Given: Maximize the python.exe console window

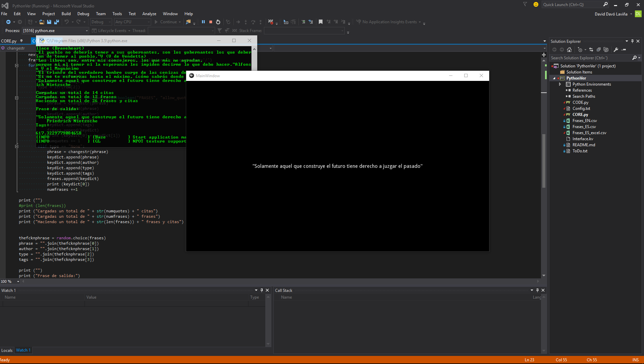Looking at the screenshot, I should pyautogui.click(x=234, y=40).
